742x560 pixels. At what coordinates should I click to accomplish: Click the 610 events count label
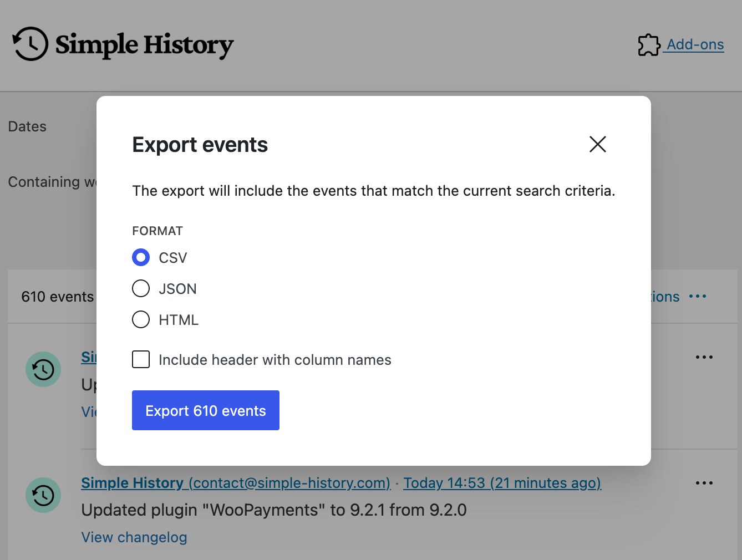[58, 297]
